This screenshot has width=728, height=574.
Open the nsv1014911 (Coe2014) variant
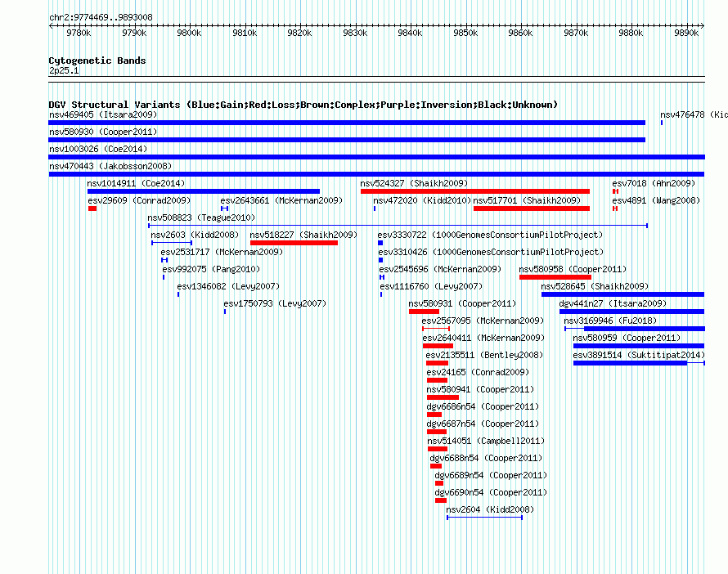tap(136, 183)
